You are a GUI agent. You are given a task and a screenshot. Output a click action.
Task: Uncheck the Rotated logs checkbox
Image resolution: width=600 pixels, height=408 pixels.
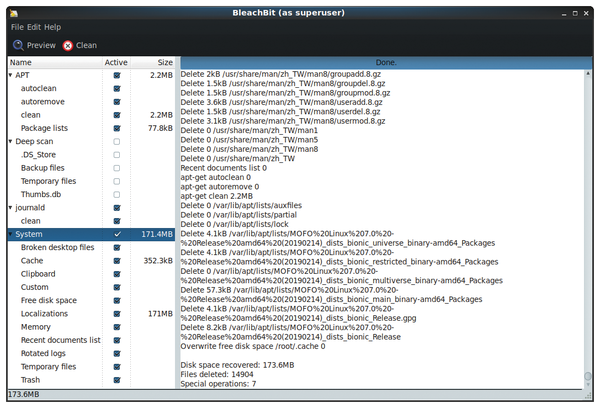click(x=117, y=353)
